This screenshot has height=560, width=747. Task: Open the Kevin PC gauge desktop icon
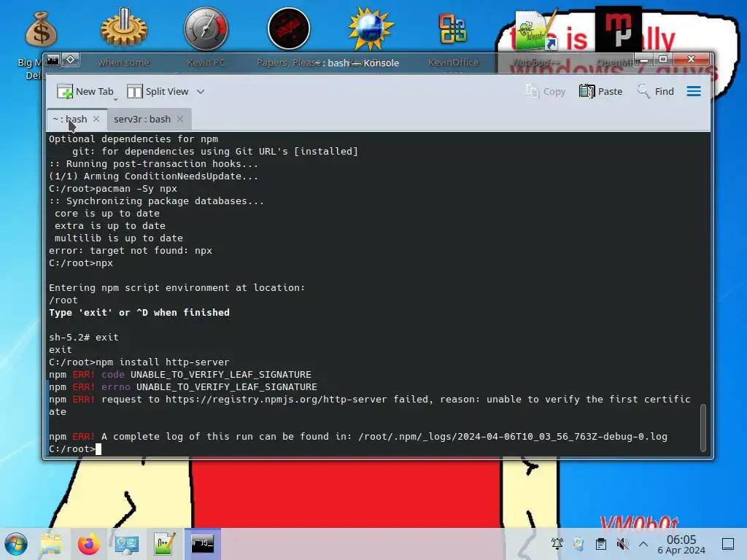[206, 28]
